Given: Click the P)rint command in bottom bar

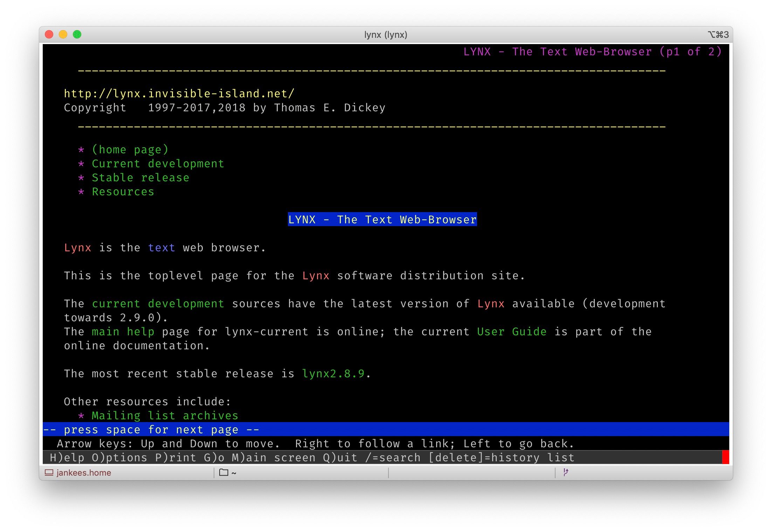Looking at the screenshot, I should pos(175,458).
